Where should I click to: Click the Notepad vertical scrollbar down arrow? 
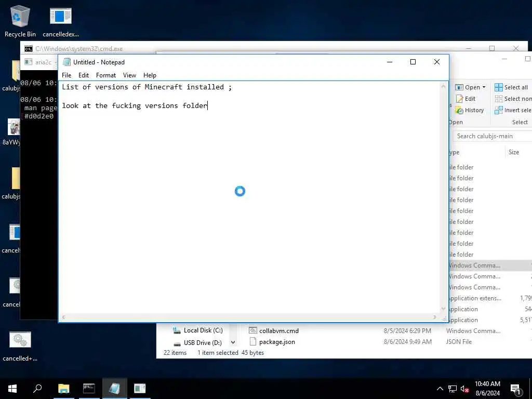[x=444, y=309]
